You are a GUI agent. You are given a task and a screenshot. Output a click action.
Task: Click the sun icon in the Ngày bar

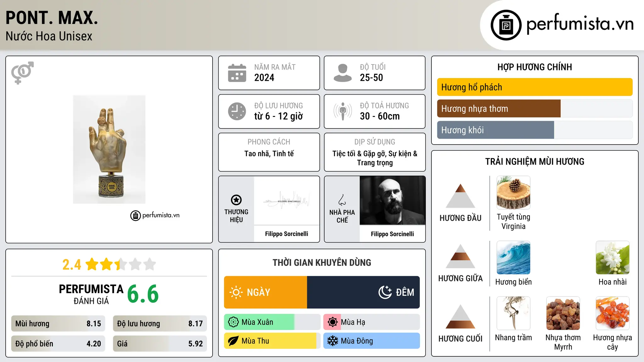coord(236,292)
